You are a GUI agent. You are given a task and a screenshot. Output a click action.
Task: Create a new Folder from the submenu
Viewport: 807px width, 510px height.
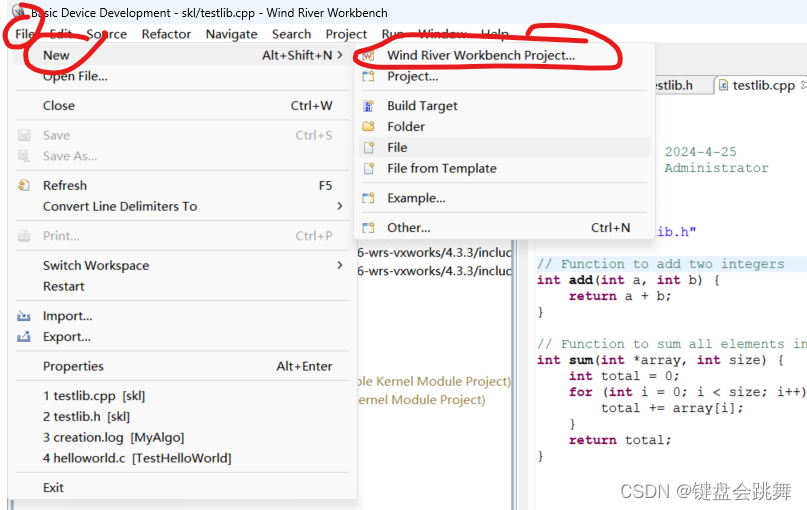(x=406, y=127)
